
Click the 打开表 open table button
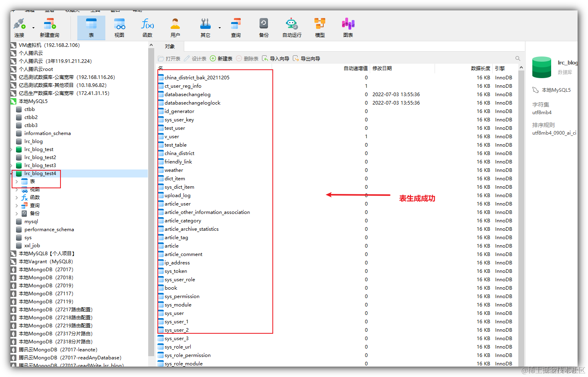(169, 58)
